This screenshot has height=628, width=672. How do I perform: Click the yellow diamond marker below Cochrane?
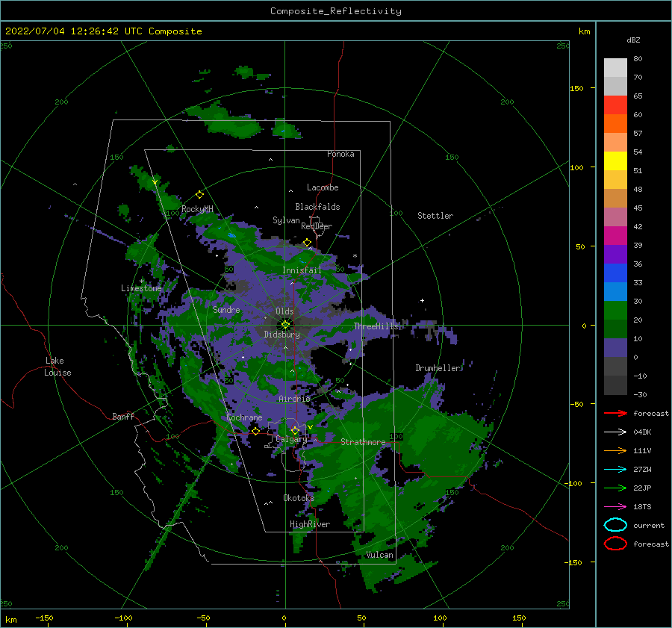point(255,432)
